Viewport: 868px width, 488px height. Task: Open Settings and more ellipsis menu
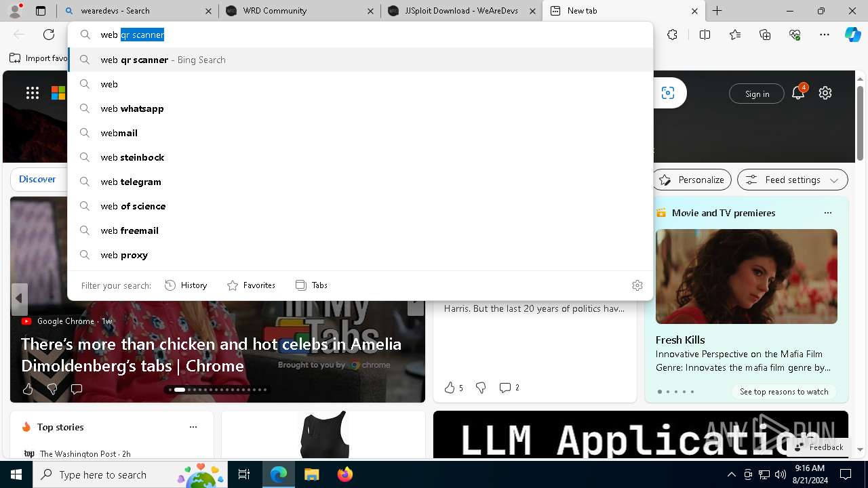825,35
